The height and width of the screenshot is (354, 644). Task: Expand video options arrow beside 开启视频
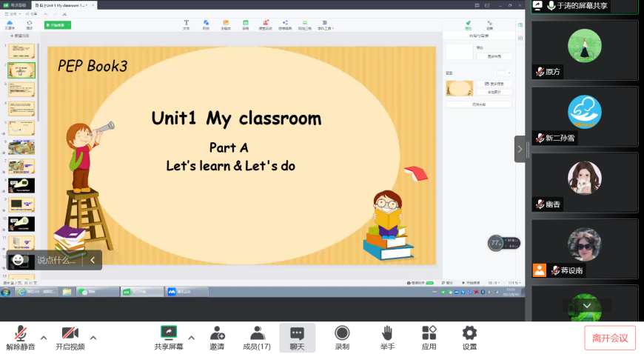click(93, 338)
